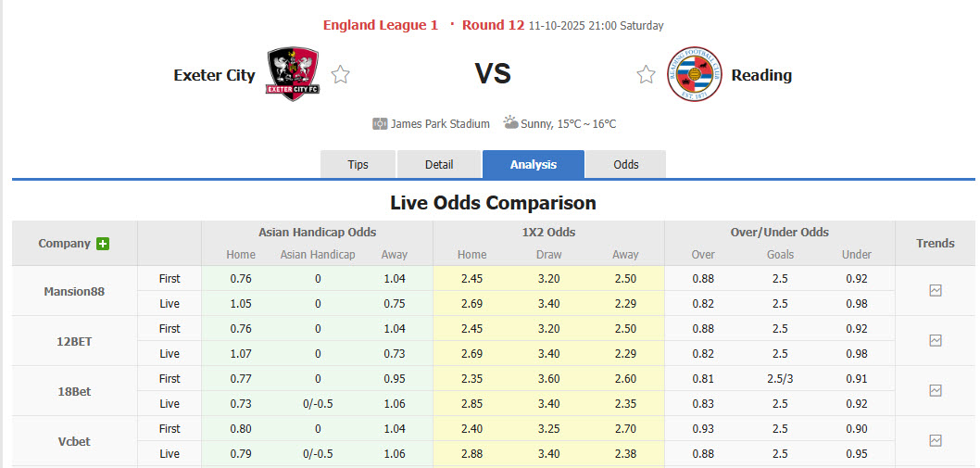Screen dimensions: 980x468
Task: Expand company list with green plus button
Action: (x=103, y=244)
